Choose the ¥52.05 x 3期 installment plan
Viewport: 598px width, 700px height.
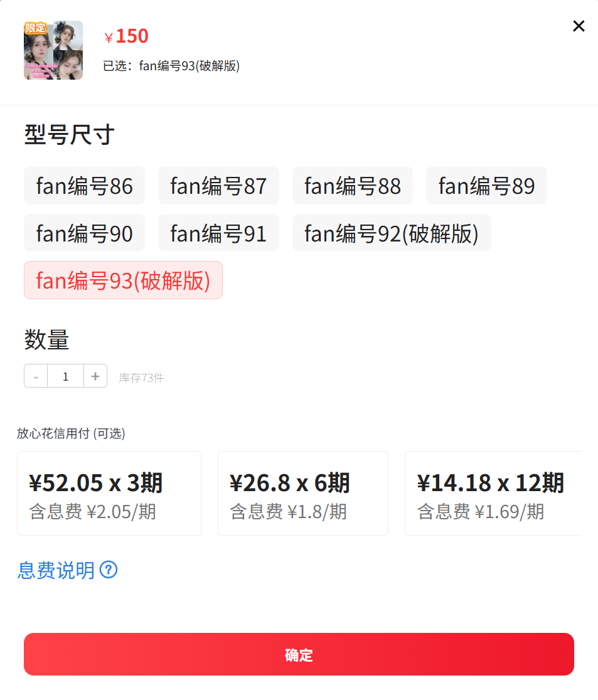[109, 493]
